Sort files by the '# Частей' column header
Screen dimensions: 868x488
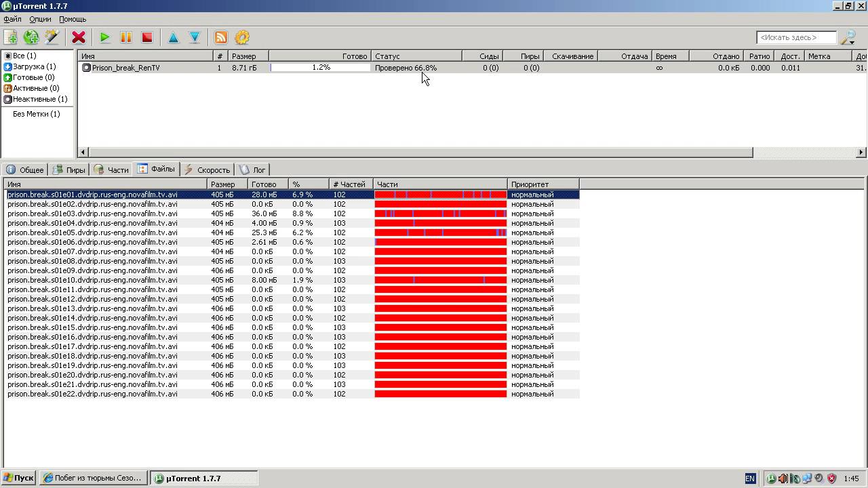click(351, 184)
